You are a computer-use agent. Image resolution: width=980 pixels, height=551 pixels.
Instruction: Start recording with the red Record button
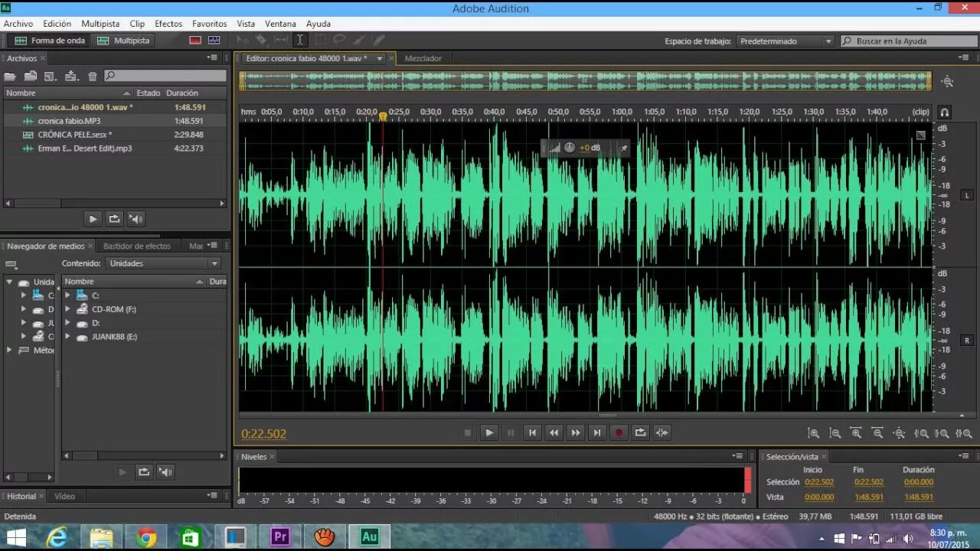pyautogui.click(x=619, y=432)
